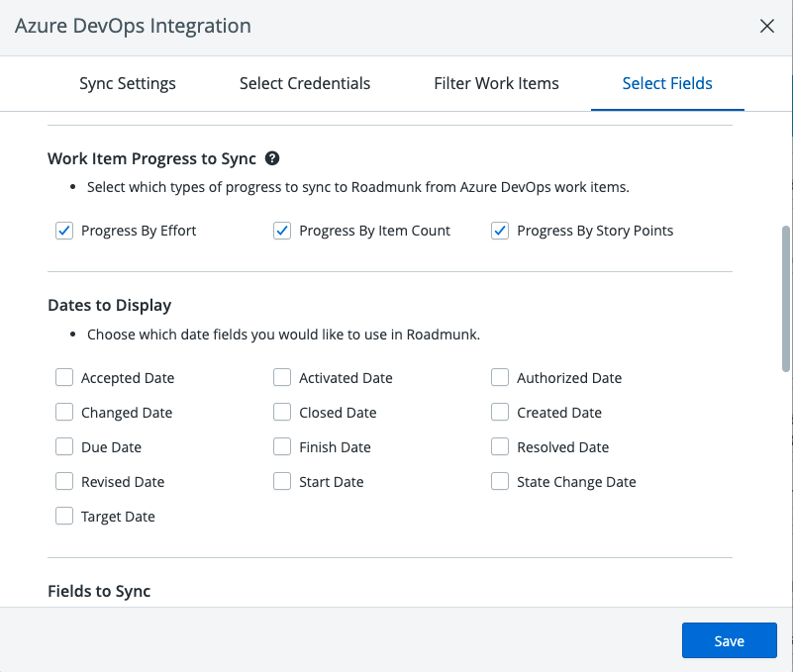Tick the Changed Date checkbox
The width and height of the screenshot is (793, 672).
(x=64, y=412)
